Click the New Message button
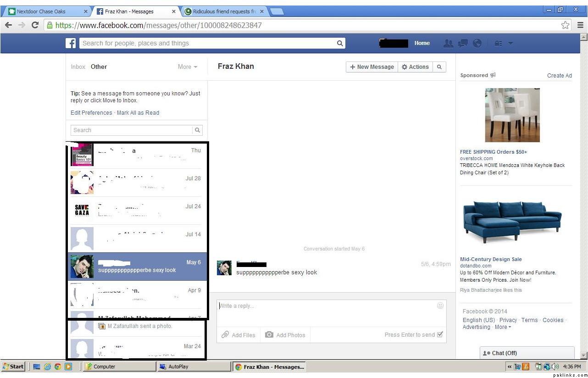Image resolution: width=588 pixels, height=378 pixels. click(372, 67)
